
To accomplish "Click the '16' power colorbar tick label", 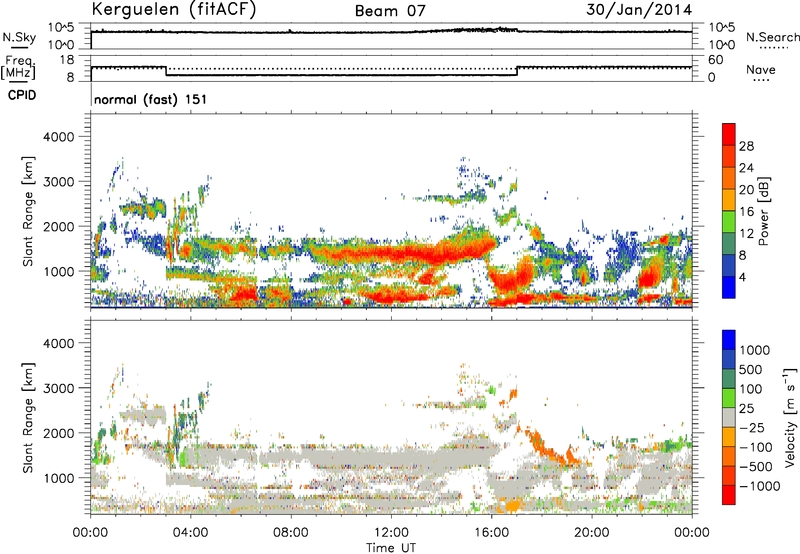I will click(746, 212).
